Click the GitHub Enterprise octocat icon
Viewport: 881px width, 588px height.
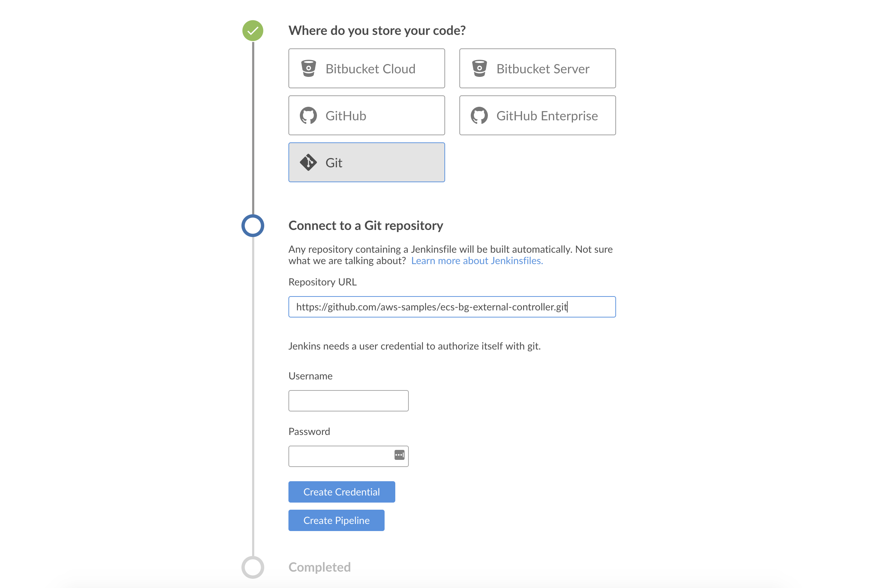(x=479, y=115)
